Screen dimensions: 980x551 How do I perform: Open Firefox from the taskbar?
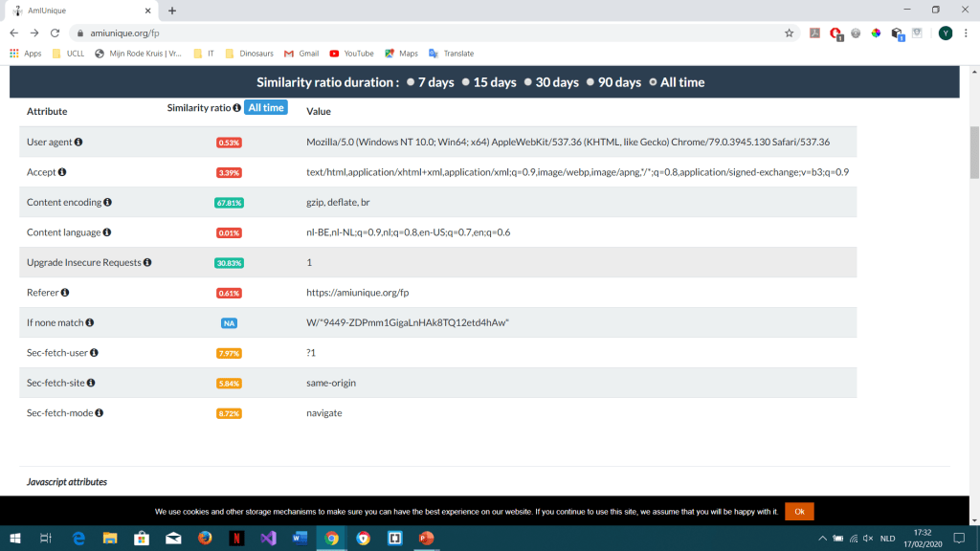pyautogui.click(x=205, y=538)
